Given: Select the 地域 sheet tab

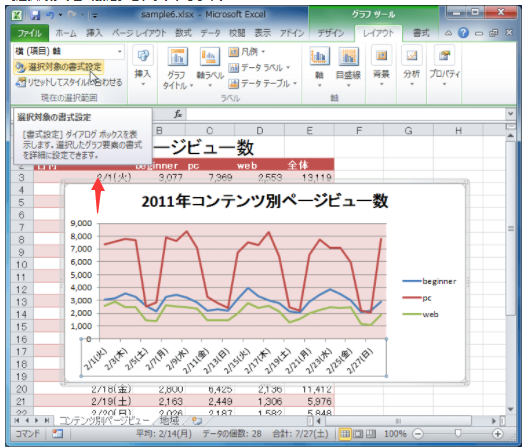Looking at the screenshot, I should click(x=169, y=421).
